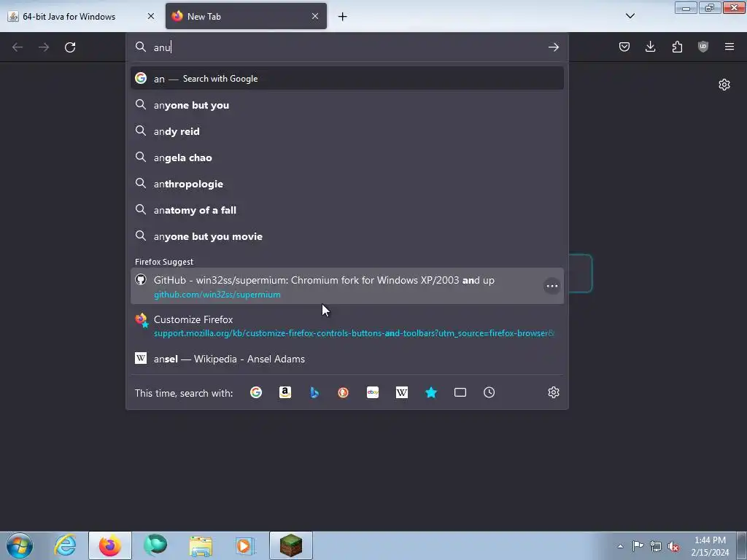
Task: Open Windows Media Player on taskbar
Action: (x=245, y=545)
